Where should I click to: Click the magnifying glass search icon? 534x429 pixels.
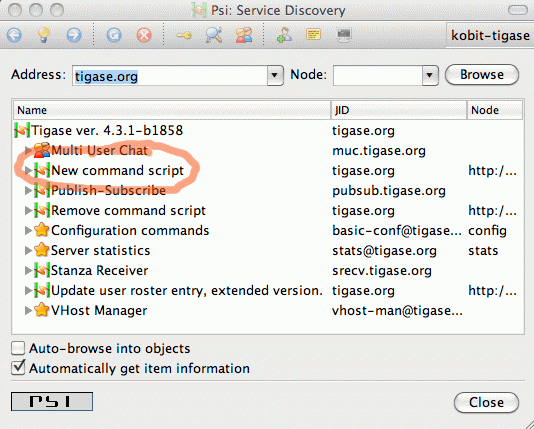click(x=214, y=35)
